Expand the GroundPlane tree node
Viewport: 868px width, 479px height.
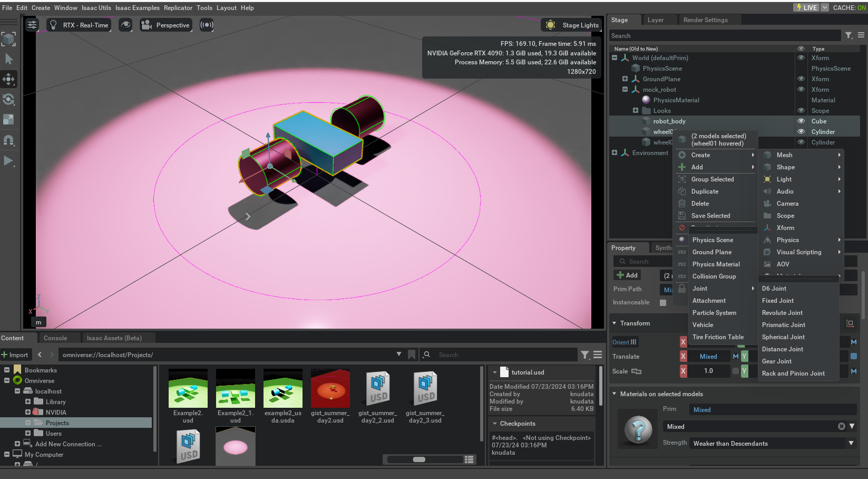625,79
